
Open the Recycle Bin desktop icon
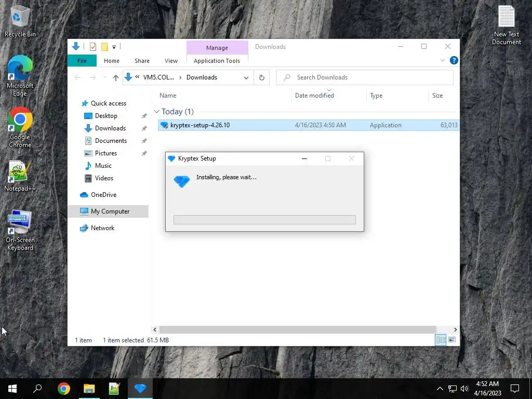(20, 21)
